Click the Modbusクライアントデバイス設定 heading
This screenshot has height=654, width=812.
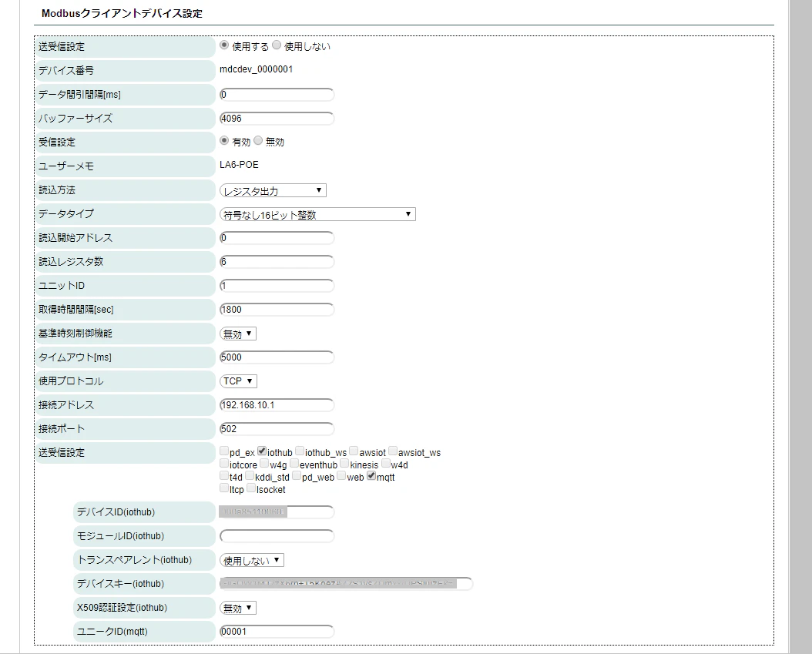tap(122, 13)
